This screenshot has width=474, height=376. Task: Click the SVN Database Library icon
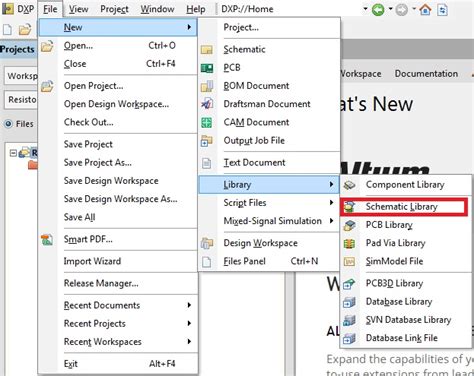[349, 320]
